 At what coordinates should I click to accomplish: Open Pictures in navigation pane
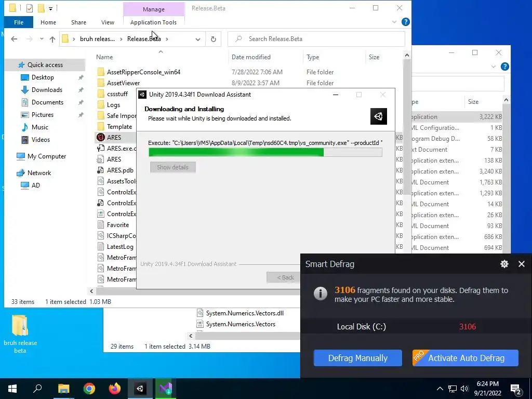[x=43, y=115]
